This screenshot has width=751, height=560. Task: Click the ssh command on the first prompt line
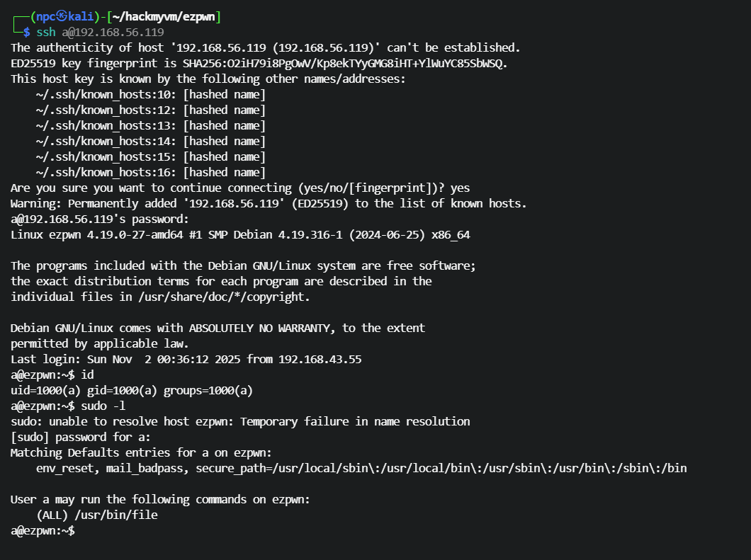(x=46, y=32)
